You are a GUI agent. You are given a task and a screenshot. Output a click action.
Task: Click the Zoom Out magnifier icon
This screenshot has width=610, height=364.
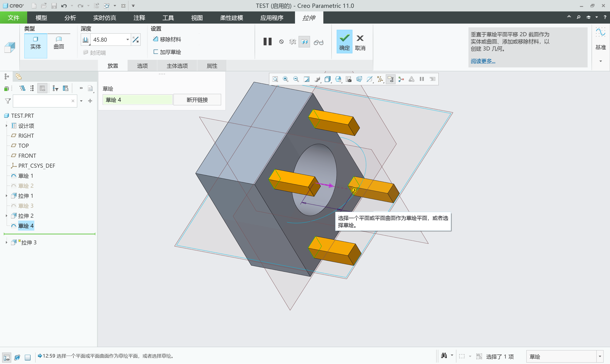pyautogui.click(x=296, y=79)
